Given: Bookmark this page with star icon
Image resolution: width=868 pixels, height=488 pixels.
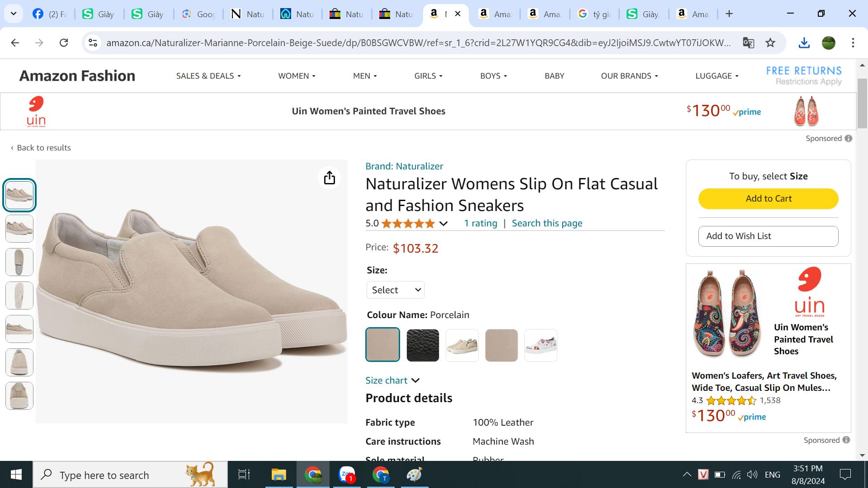Looking at the screenshot, I should coord(770,43).
